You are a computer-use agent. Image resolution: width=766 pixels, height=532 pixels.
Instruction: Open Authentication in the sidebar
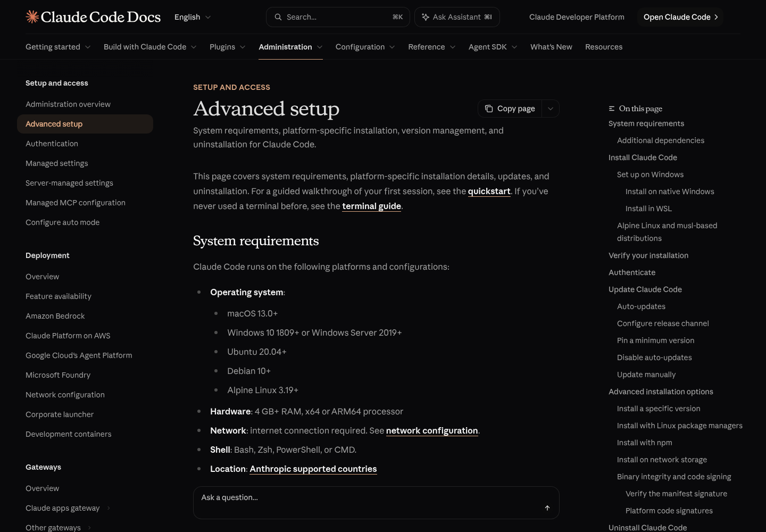click(85, 144)
